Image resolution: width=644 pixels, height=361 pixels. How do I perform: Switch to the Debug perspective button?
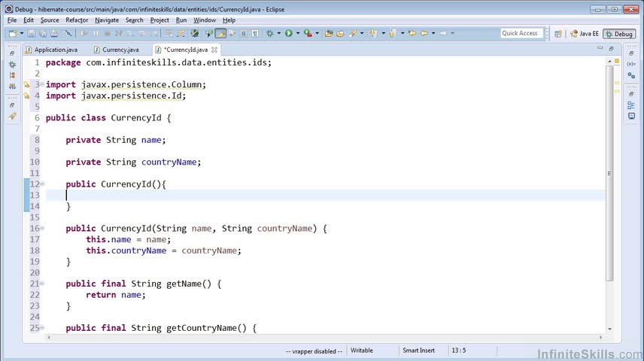coord(619,34)
